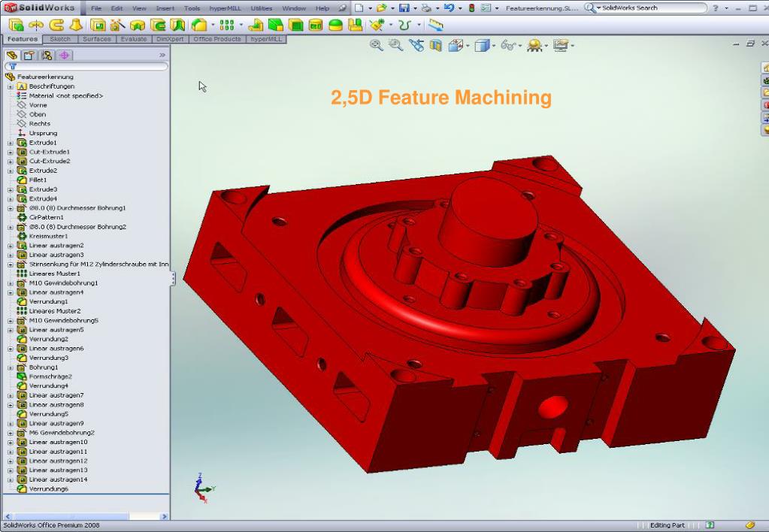Viewport: 769px width, 532px height.
Task: Open the FeatureManager design tree tab
Action: click(x=12, y=55)
